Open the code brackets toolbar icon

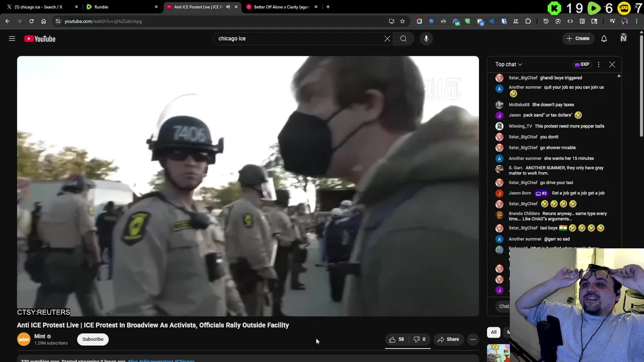click(570, 21)
